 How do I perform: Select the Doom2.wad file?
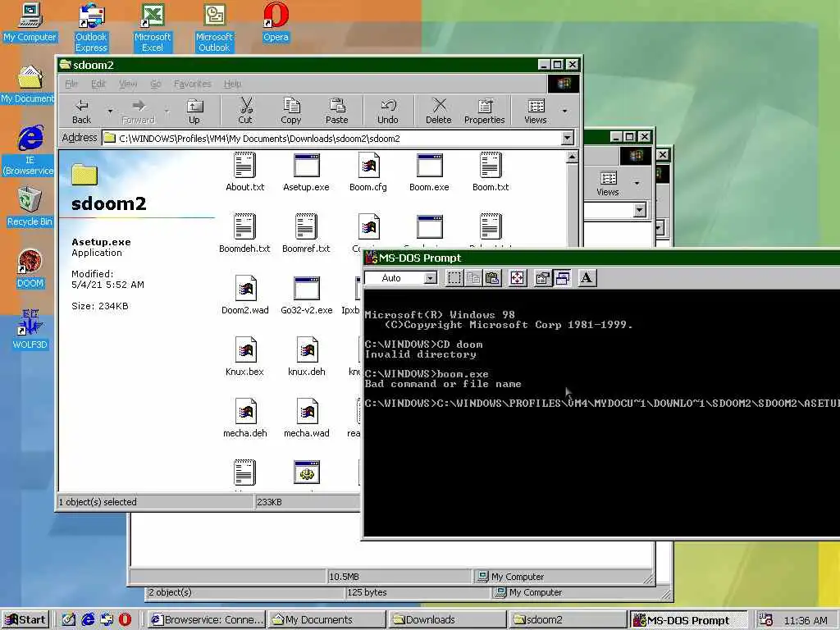pyautogui.click(x=244, y=295)
